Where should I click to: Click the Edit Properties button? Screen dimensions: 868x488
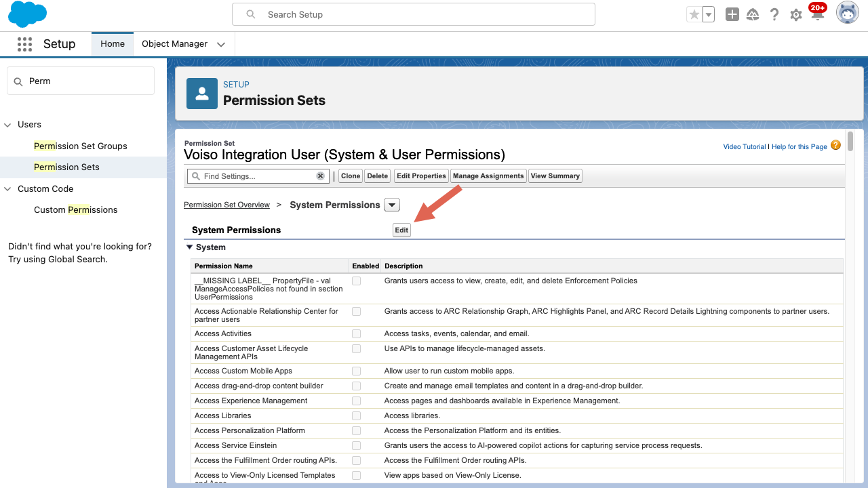[x=421, y=176]
